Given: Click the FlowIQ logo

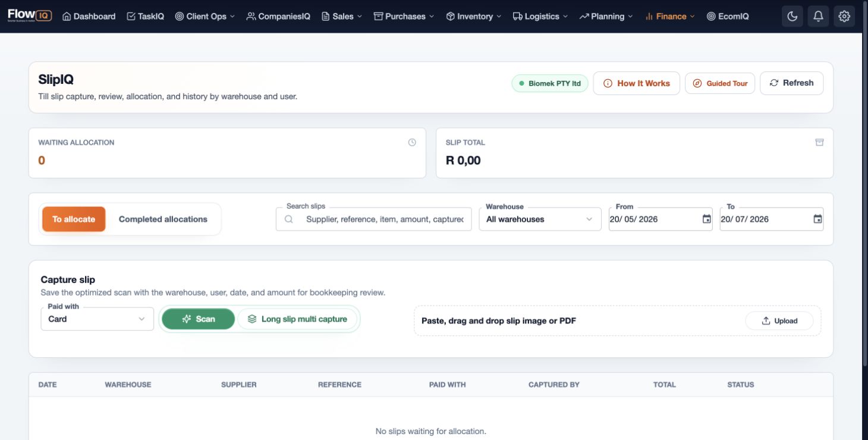Looking at the screenshot, I should click(x=30, y=15).
